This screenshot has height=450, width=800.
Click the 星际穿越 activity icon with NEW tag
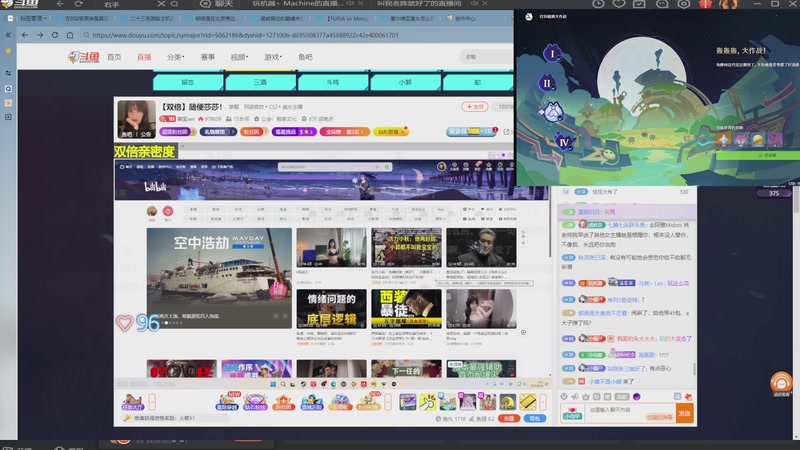coord(228,402)
